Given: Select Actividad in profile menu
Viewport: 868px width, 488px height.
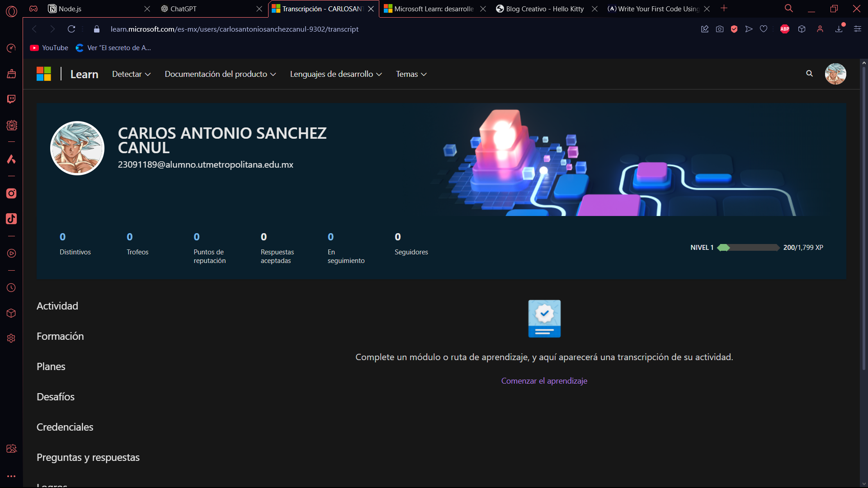Looking at the screenshot, I should [57, 306].
